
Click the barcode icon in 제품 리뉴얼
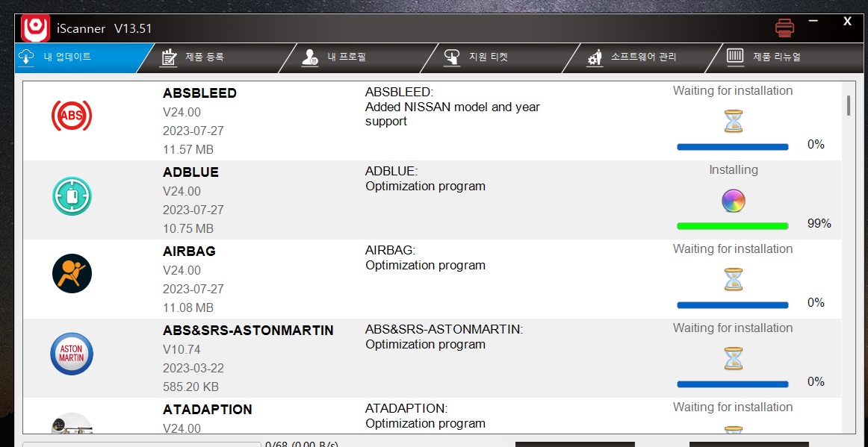[736, 57]
